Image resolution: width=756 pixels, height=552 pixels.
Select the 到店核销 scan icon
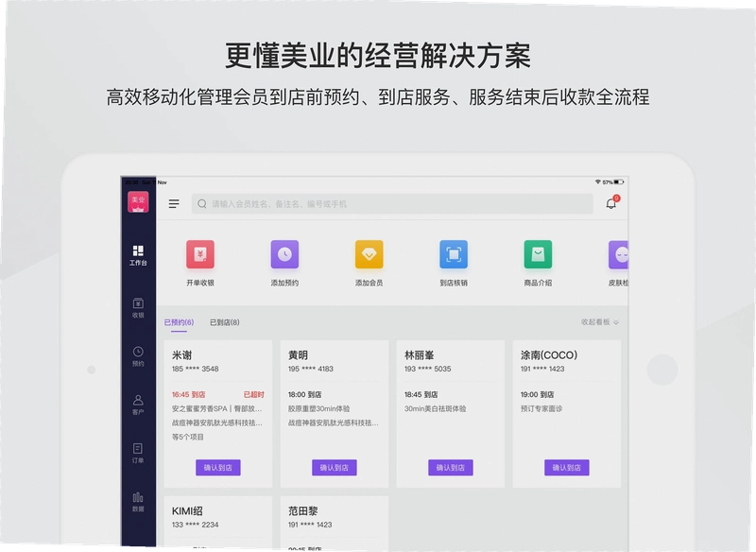point(454,254)
